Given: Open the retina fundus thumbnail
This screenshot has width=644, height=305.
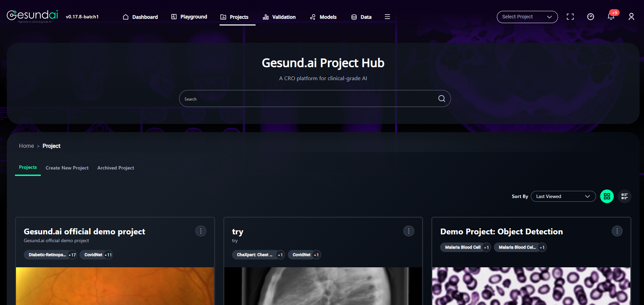Looking at the screenshot, I should click(x=115, y=286).
